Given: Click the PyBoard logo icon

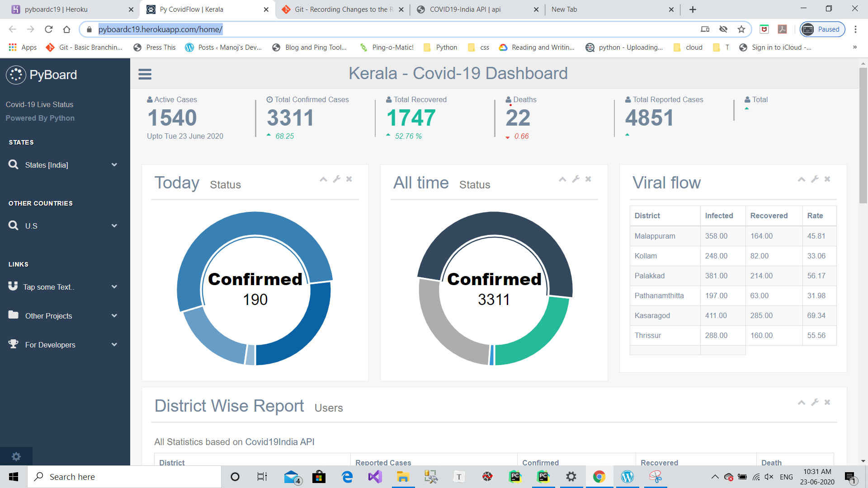Looking at the screenshot, I should tap(16, 75).
